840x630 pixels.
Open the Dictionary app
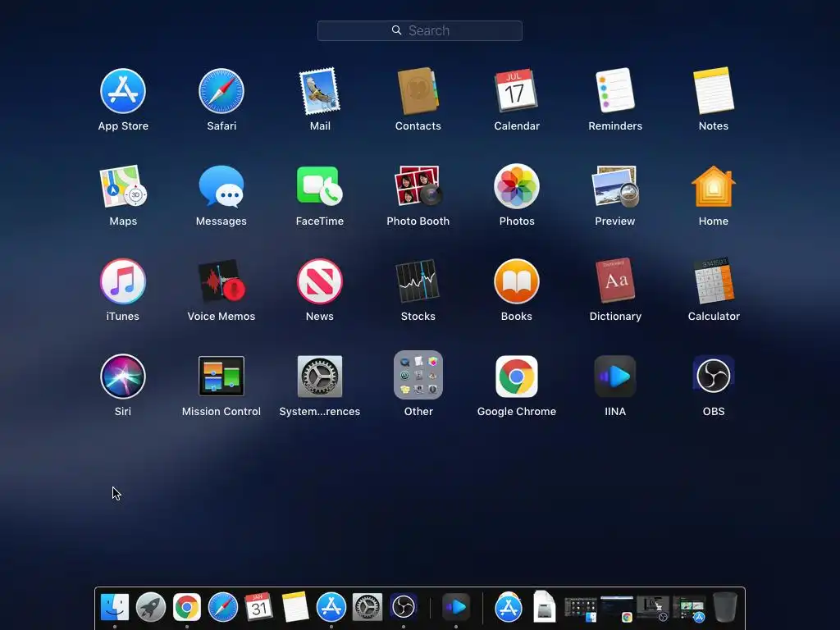point(615,282)
